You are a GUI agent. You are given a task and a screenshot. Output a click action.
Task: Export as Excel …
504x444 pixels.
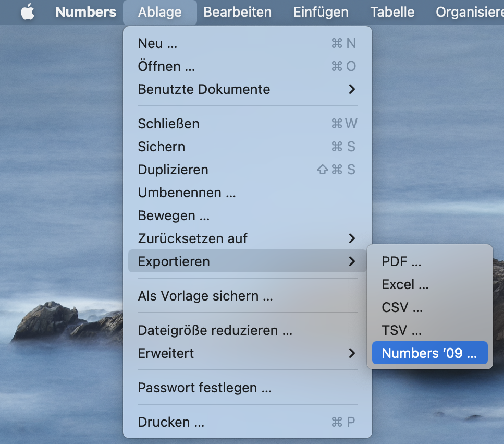pyautogui.click(x=405, y=284)
